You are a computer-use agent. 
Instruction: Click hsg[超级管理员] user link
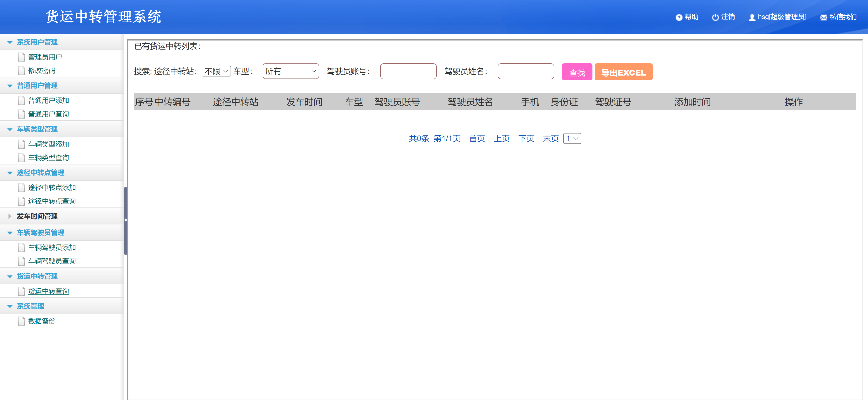coord(782,17)
